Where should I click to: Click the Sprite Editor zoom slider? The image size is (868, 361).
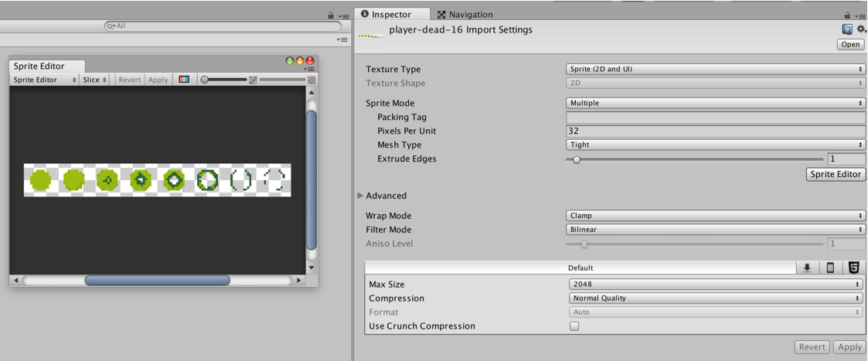pyautogui.click(x=224, y=80)
